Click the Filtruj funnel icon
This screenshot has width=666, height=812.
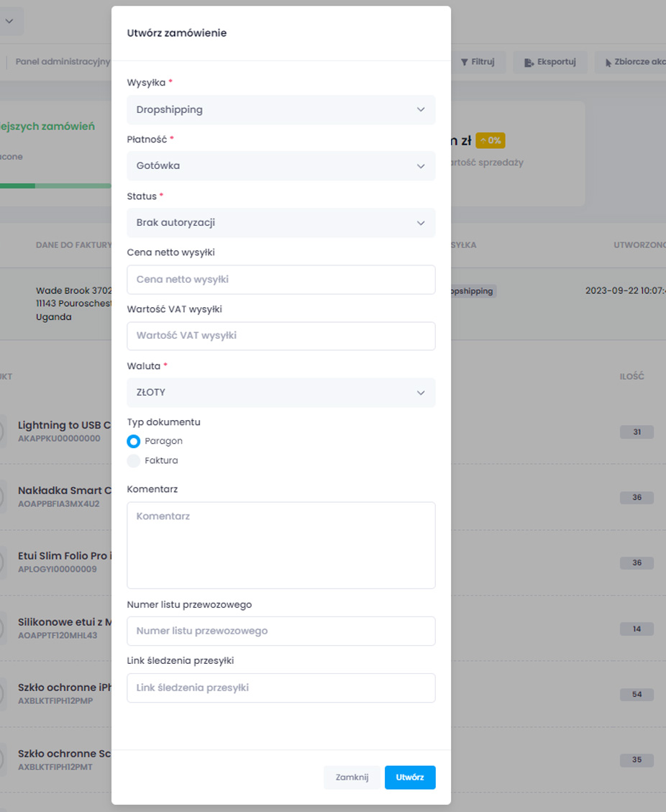[x=465, y=63]
